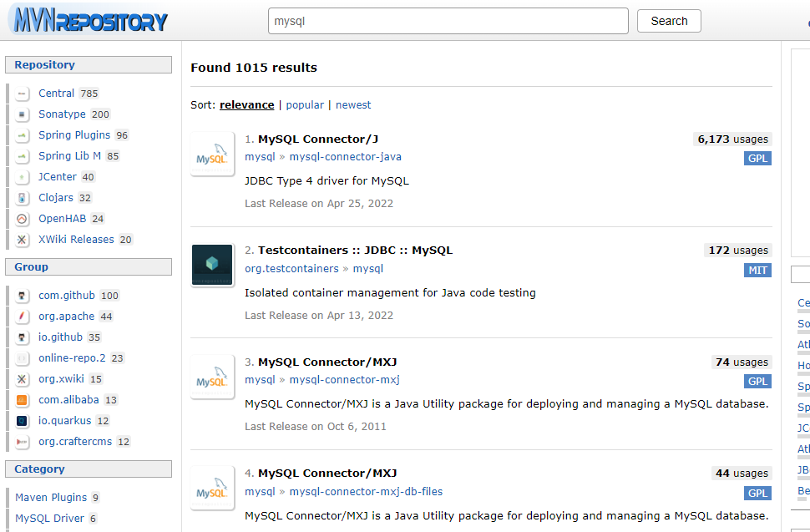The image size is (810, 532).
Task: Sort results by relevance
Action: [247, 105]
